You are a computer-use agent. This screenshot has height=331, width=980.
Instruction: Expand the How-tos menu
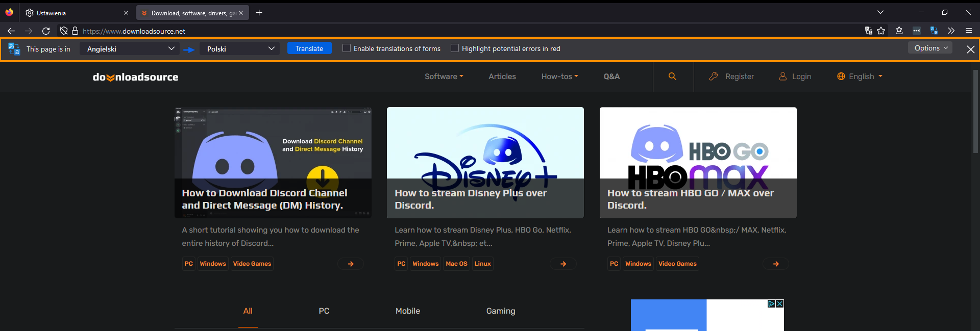(x=560, y=77)
